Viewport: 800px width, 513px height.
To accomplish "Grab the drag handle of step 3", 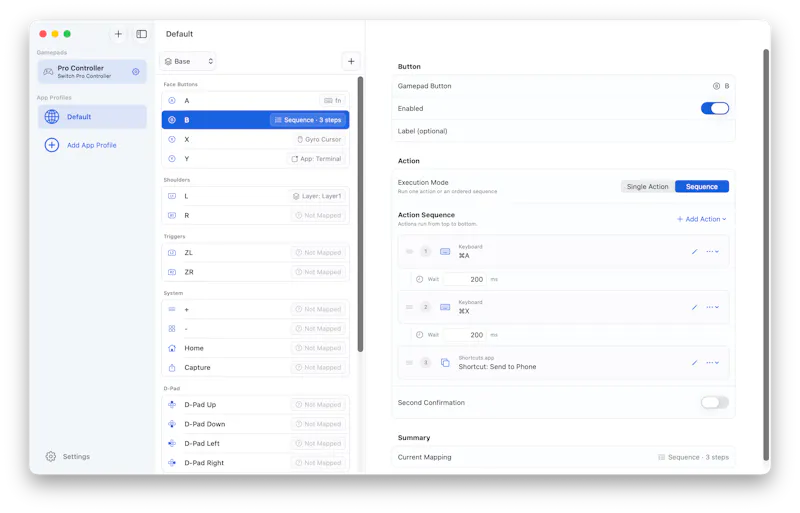I will click(409, 363).
